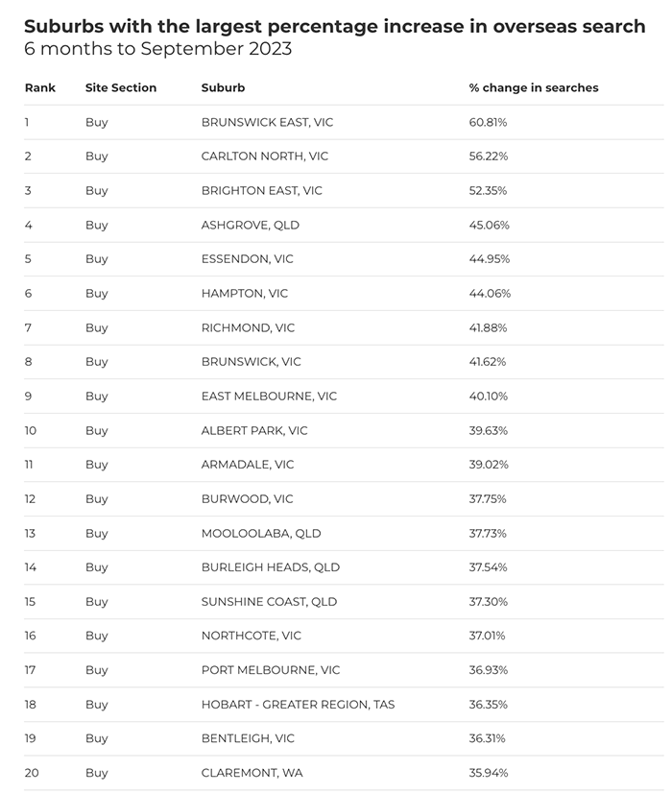Click the 52.35% search change value
The image size is (672, 794).
(488, 190)
